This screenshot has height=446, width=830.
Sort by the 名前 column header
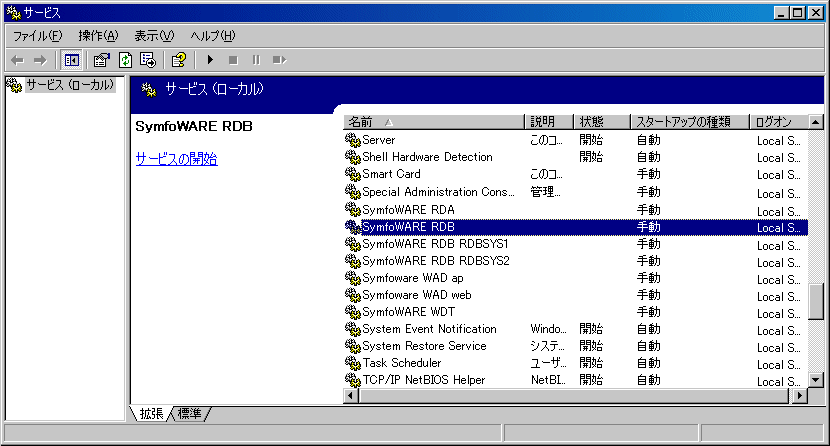pyautogui.click(x=434, y=122)
